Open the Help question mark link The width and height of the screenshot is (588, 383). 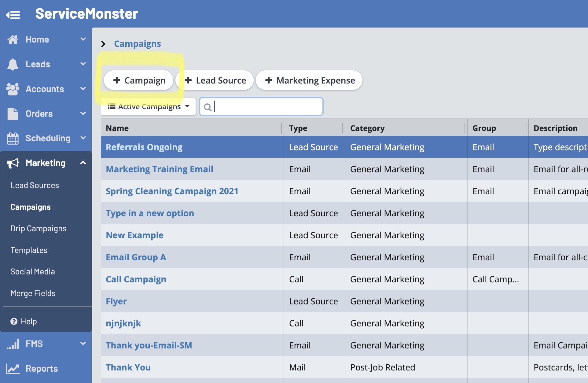pos(24,322)
